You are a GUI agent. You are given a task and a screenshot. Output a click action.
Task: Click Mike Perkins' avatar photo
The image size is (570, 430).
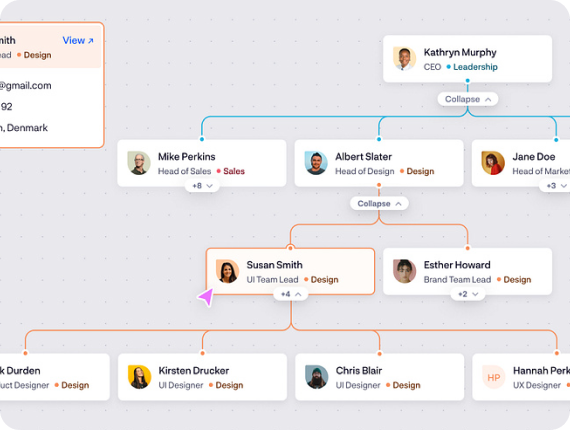[139, 163]
